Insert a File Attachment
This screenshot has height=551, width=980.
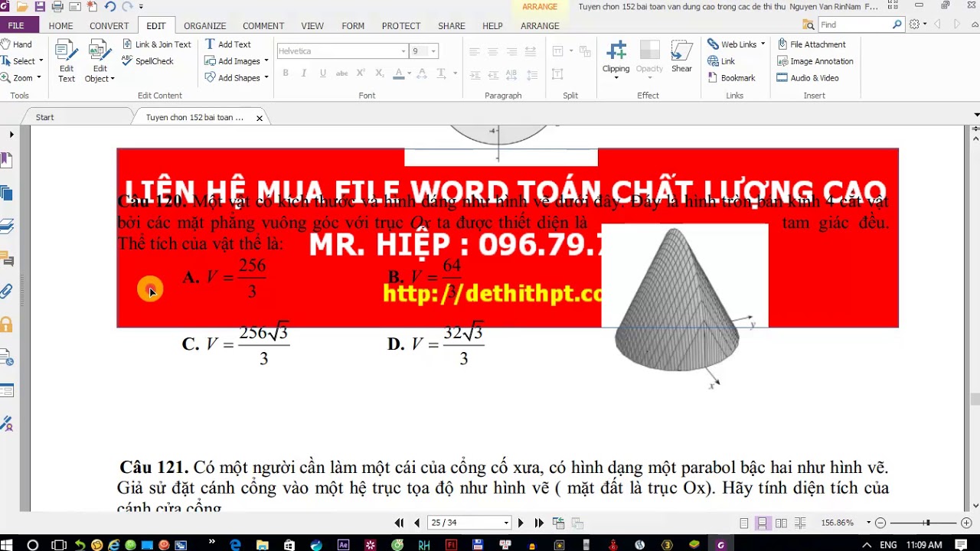tap(812, 44)
